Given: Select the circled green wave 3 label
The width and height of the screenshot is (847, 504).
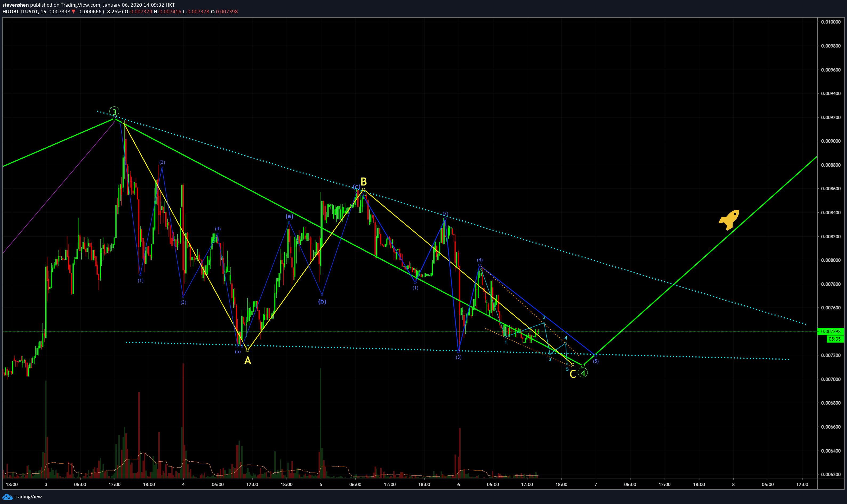Looking at the screenshot, I should point(114,111).
